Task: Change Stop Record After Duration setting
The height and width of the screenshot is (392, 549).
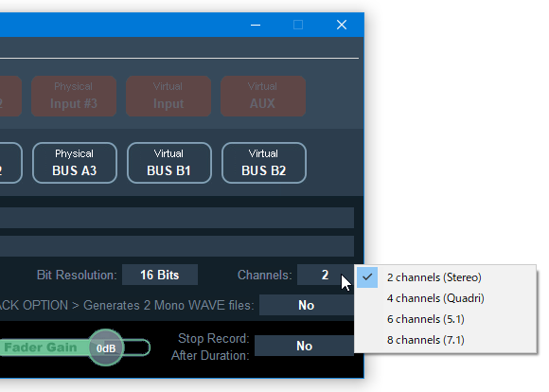Action: [304, 346]
